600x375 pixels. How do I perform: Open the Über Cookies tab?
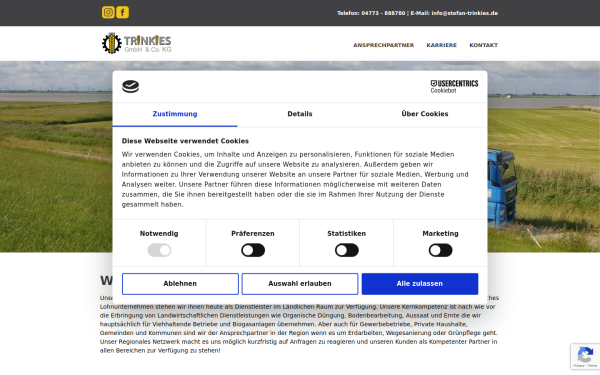(425, 114)
